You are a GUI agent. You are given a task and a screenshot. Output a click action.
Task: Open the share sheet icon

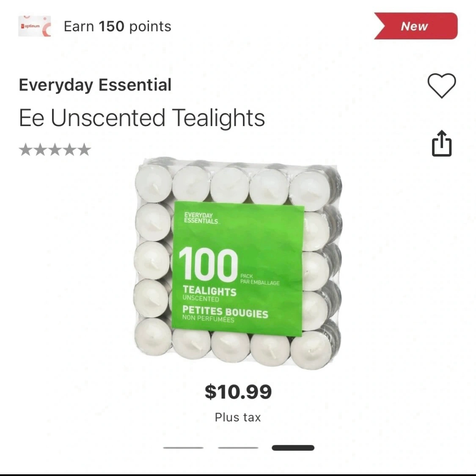click(x=442, y=143)
